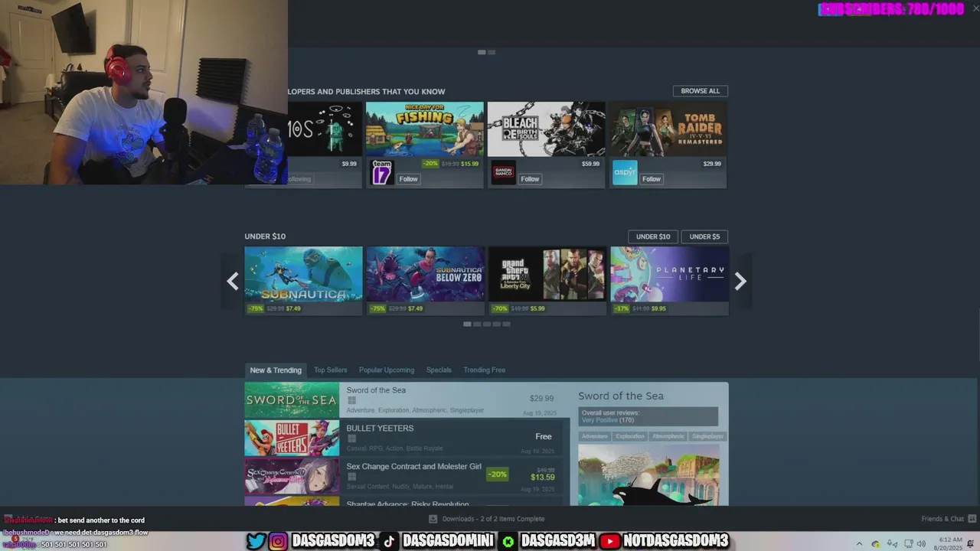Viewport: 980px width, 551px height.
Task: Click Very Positive review summary link
Action: coord(599,420)
